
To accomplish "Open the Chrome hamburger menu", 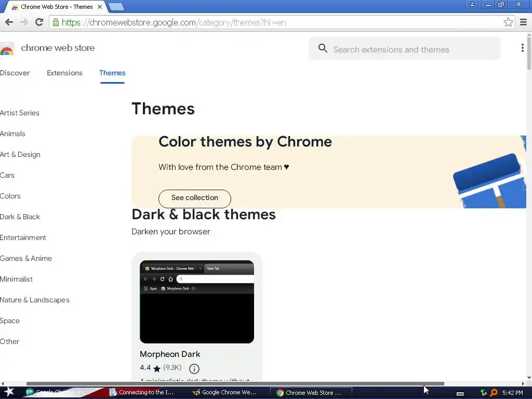I will coord(523,22).
